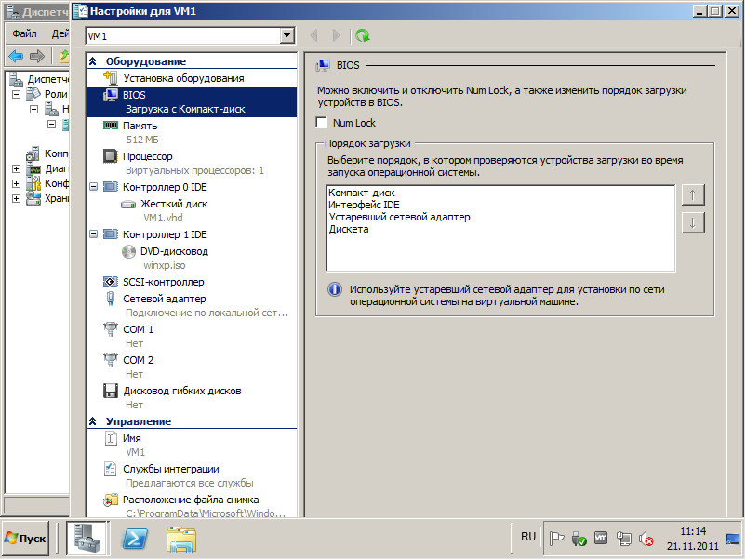
Task: Select Жесткий диск under Контроллер 0
Action: (174, 204)
